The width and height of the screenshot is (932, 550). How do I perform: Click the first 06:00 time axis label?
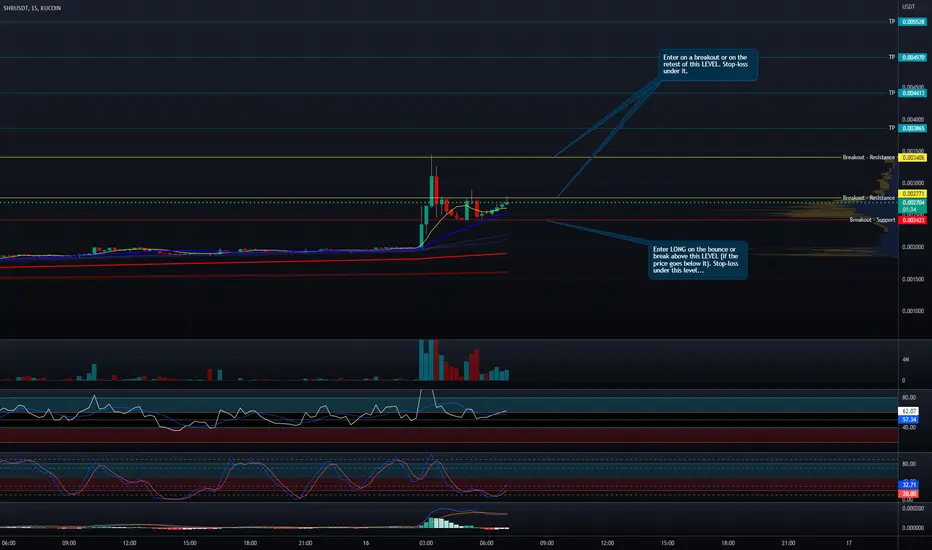point(8,543)
